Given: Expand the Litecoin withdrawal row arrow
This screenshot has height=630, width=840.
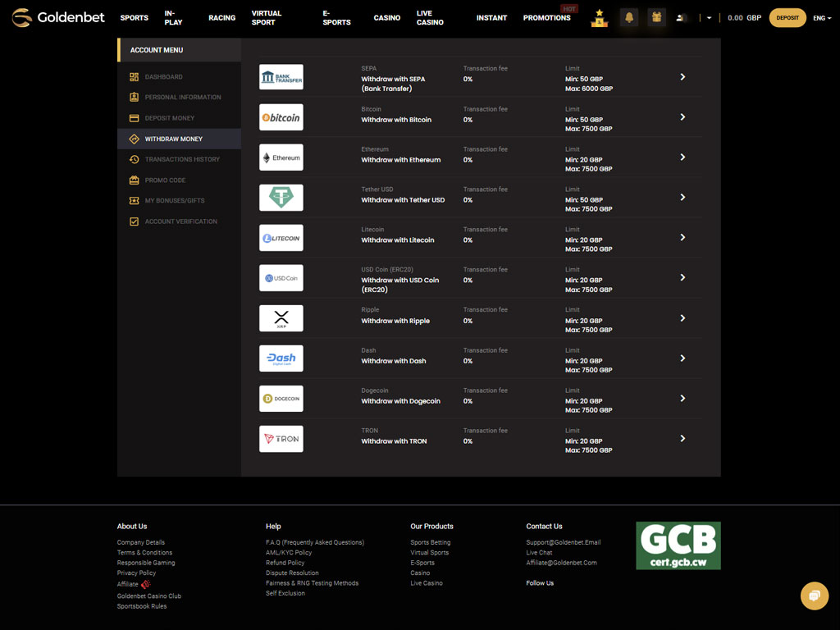Looking at the screenshot, I should click(682, 237).
